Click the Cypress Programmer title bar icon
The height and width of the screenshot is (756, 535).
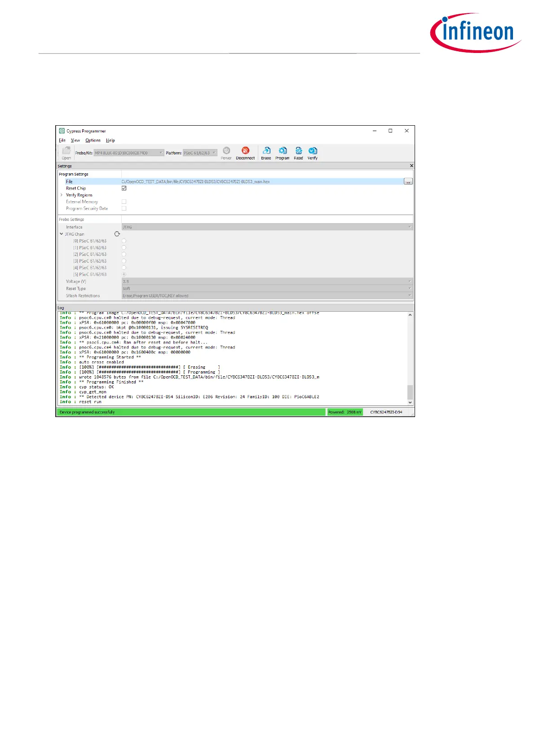tap(62, 131)
